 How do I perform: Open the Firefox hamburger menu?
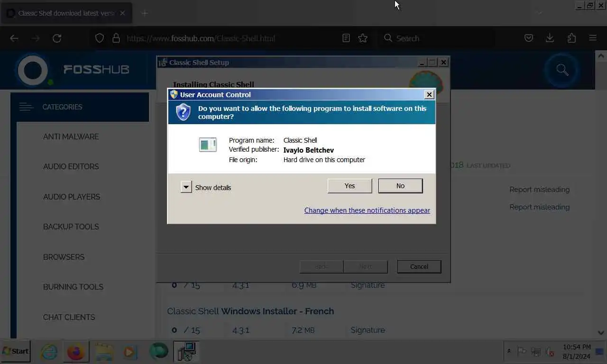point(593,38)
